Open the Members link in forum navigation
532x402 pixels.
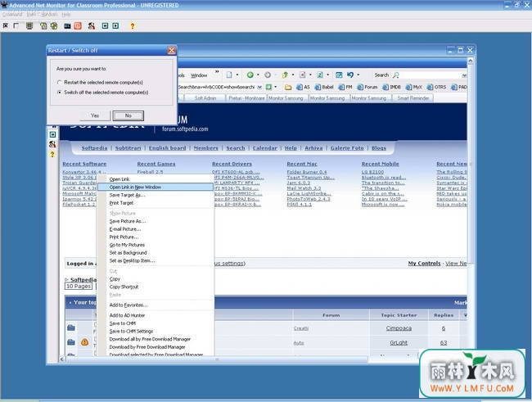(x=206, y=148)
